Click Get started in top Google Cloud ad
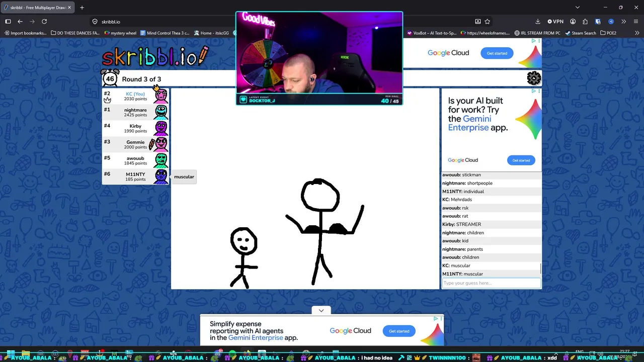The width and height of the screenshot is (644, 362). pyautogui.click(x=497, y=53)
